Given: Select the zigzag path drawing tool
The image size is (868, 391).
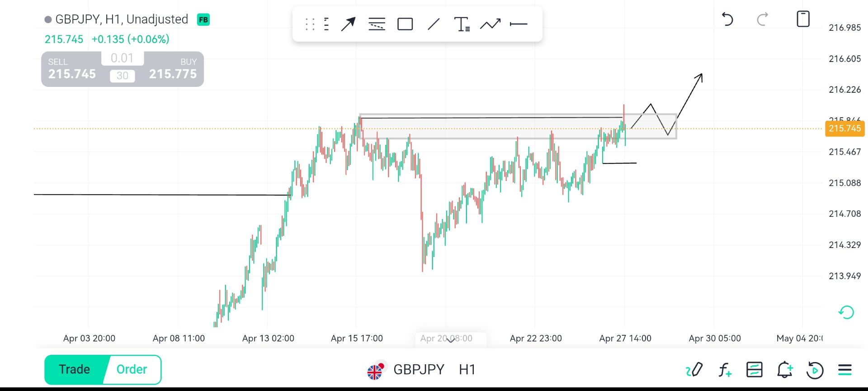Looking at the screenshot, I should [490, 24].
